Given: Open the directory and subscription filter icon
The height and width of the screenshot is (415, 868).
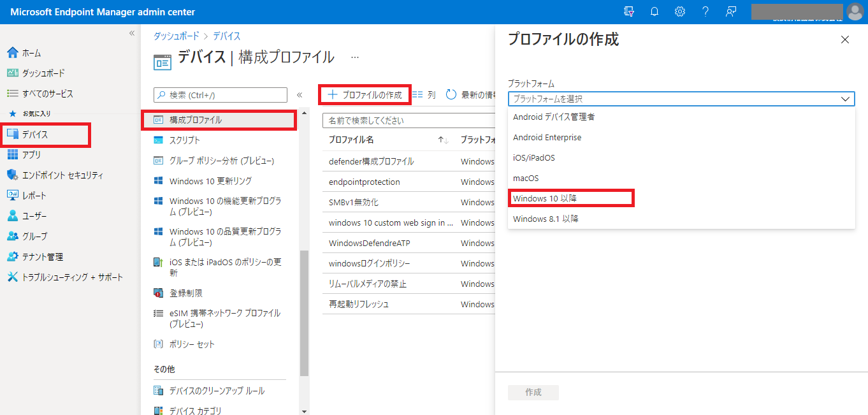Looking at the screenshot, I should click(630, 11).
